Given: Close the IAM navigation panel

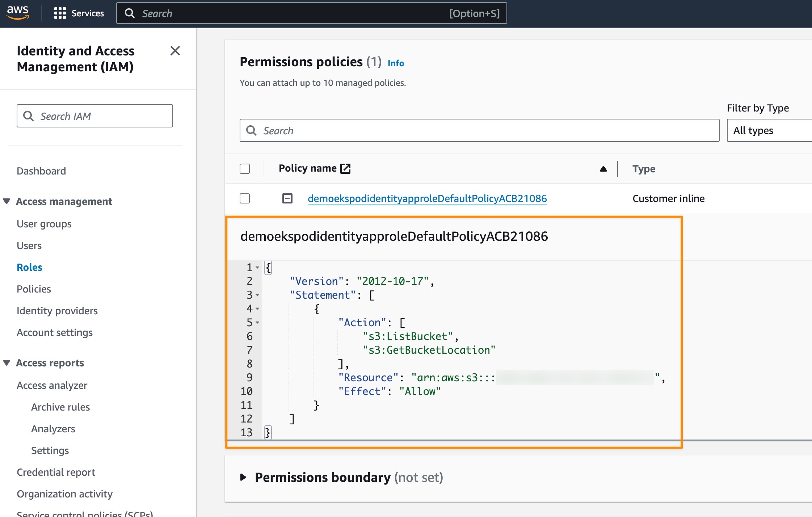Looking at the screenshot, I should 175,51.
